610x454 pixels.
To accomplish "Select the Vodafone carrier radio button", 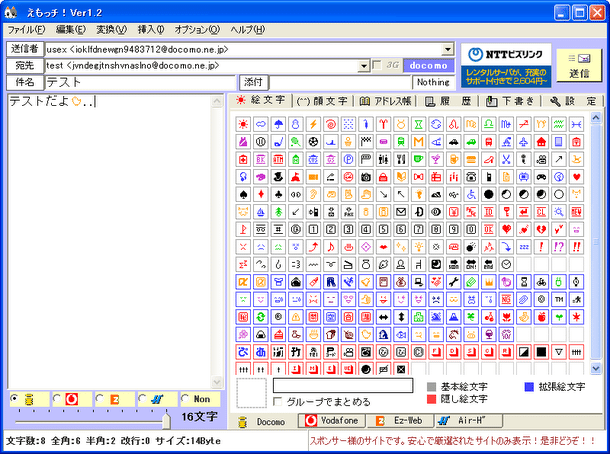I will [x=57, y=398].
